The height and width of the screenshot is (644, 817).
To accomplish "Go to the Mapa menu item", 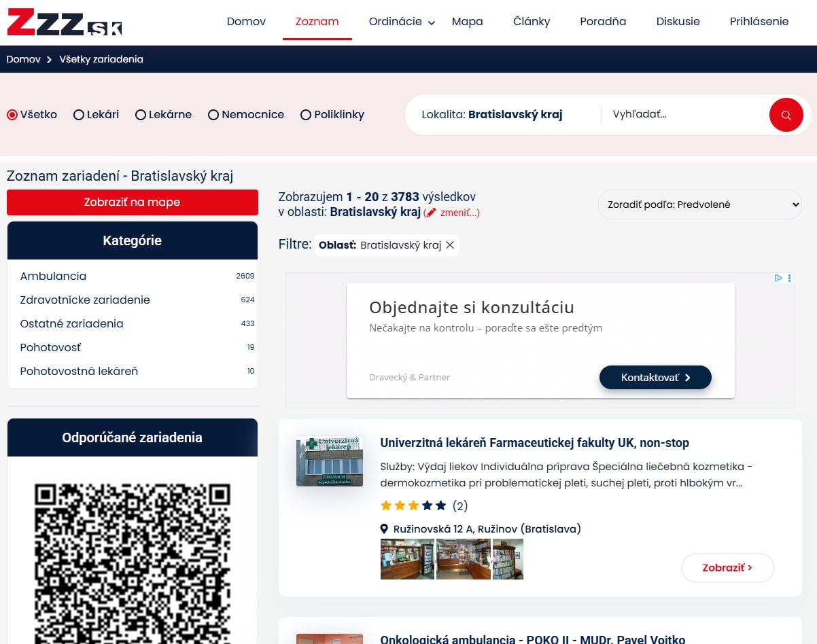I will coord(467,22).
